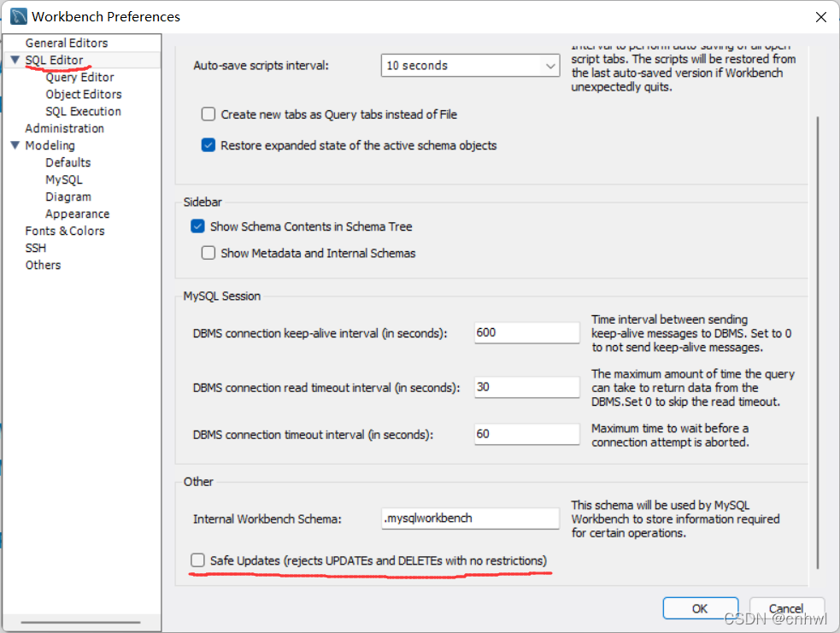The width and height of the screenshot is (840, 633).
Task: Select Modeling in the sidebar
Action: click(x=50, y=146)
